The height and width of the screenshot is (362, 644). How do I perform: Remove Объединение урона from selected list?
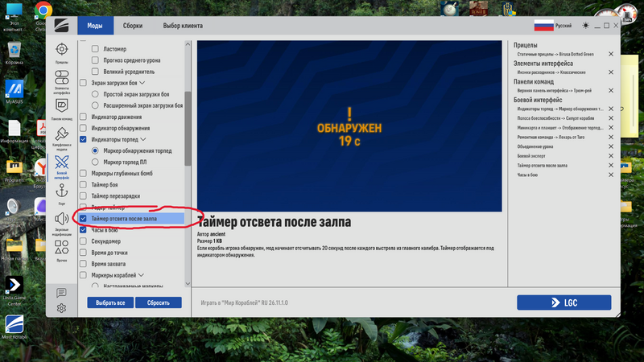point(611,146)
